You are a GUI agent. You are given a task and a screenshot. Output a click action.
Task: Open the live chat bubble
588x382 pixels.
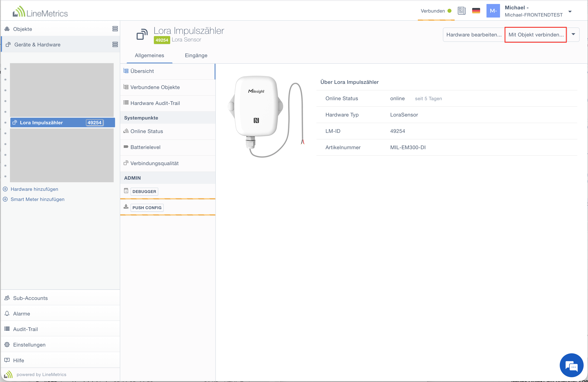tap(571, 365)
